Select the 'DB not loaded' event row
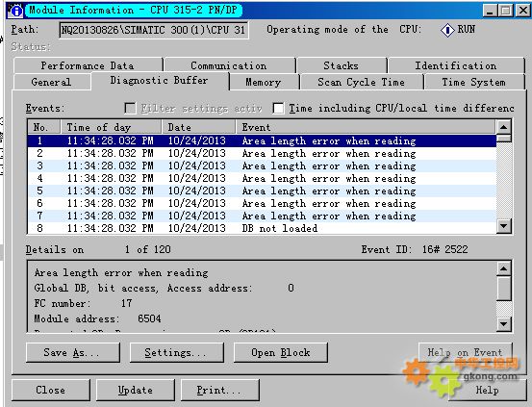Viewport: 532px width, 407px height. coord(262,228)
